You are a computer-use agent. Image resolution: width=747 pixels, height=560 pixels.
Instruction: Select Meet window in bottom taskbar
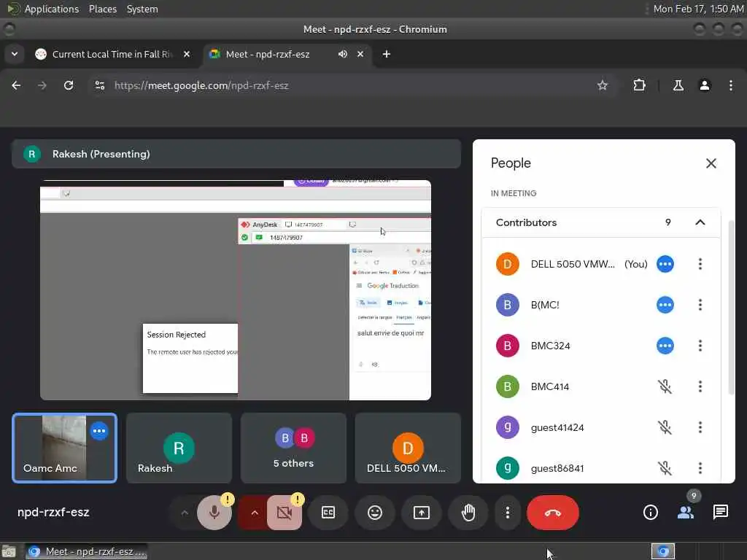pos(86,551)
